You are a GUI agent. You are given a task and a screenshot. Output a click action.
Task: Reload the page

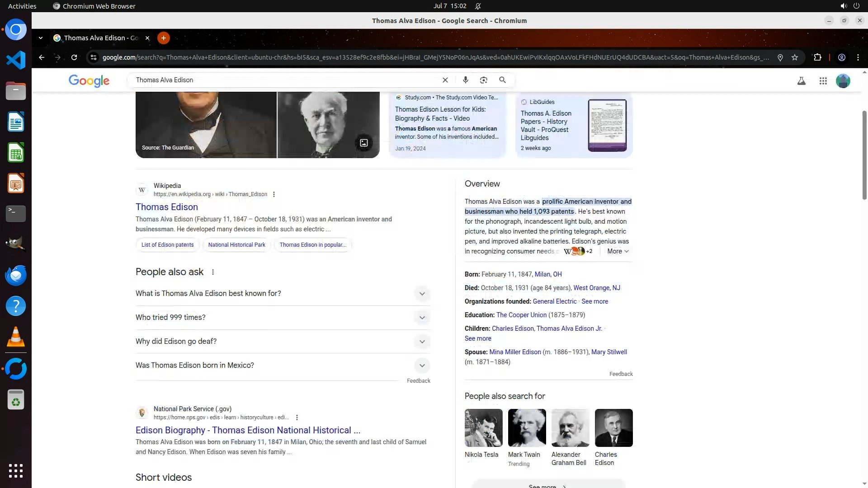point(74,57)
